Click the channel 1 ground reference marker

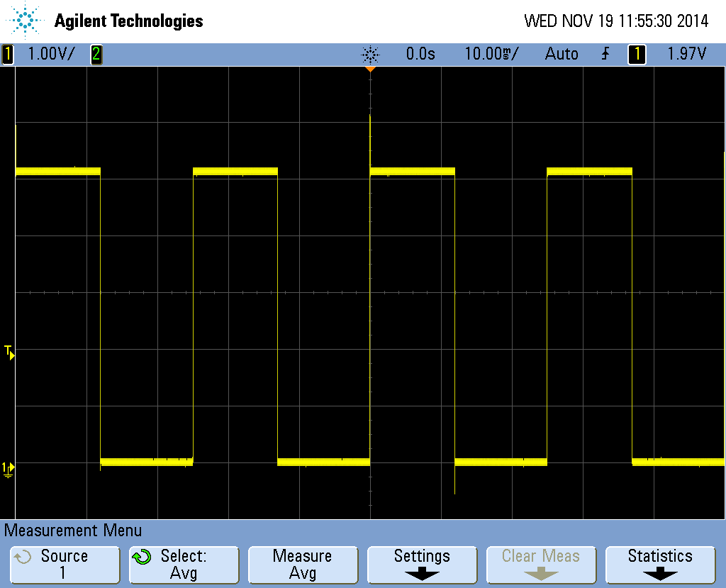(8, 468)
